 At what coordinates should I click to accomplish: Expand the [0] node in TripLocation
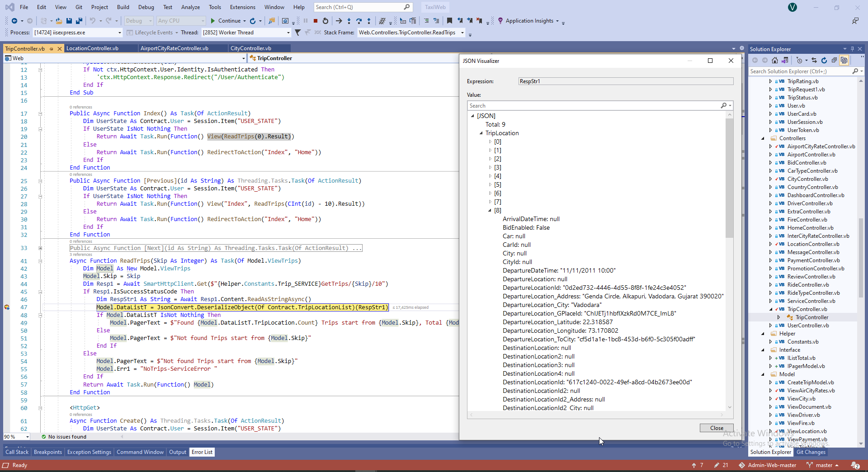(x=490, y=142)
